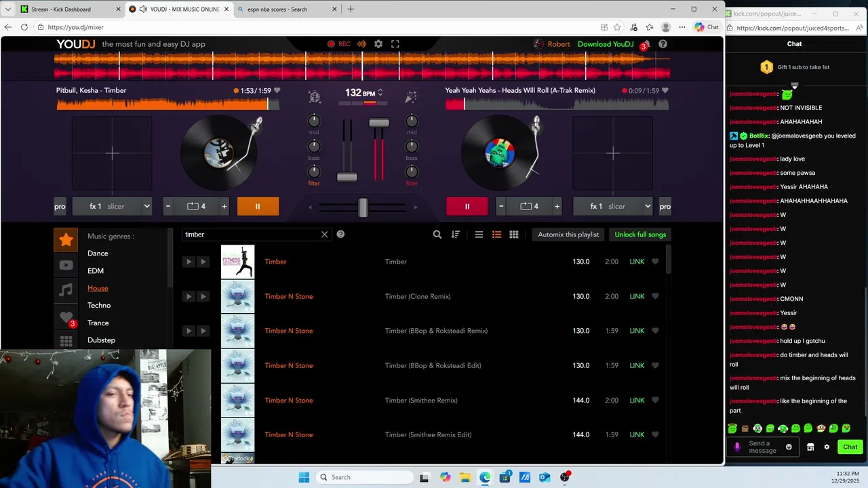This screenshot has height=488, width=868.
Task: Click Download YouDJ link
Action: point(606,44)
